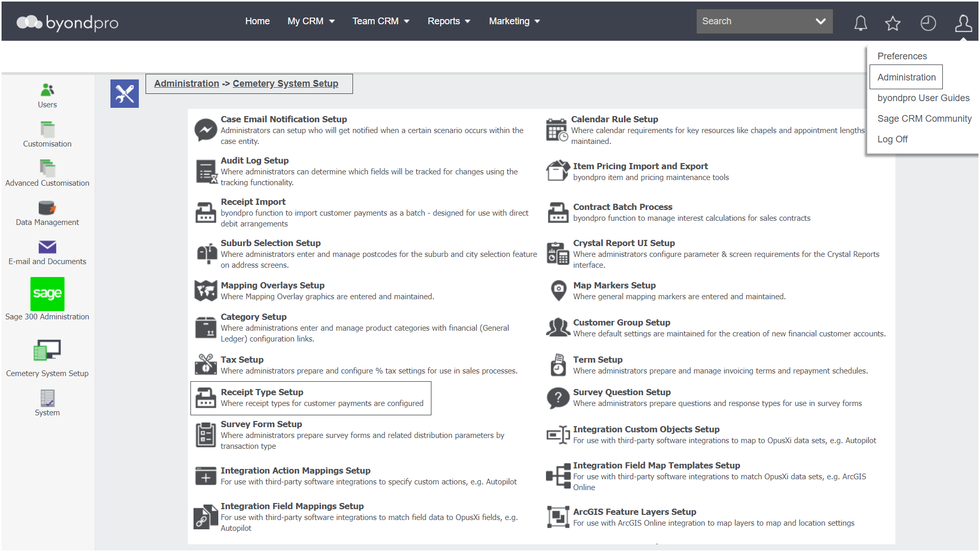Click the Survey Question Setup question icon
980x552 pixels.
[x=558, y=398]
